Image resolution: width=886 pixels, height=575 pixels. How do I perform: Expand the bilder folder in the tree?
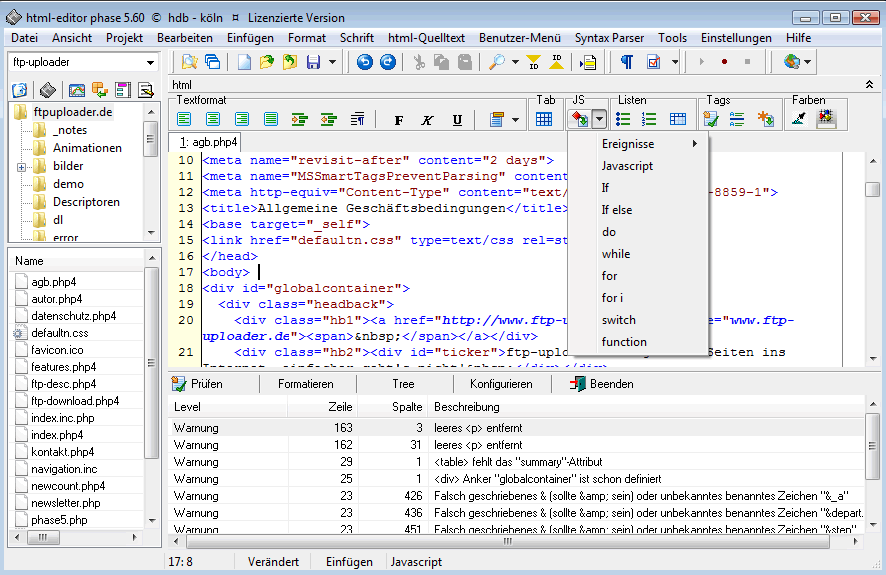pyautogui.click(x=22, y=166)
